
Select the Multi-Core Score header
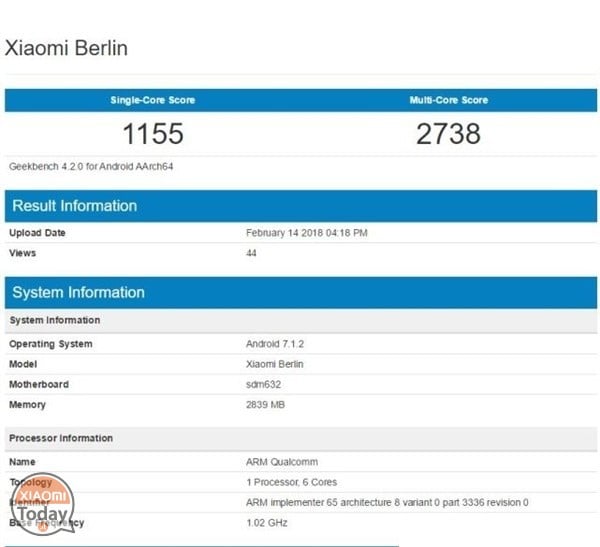449,100
